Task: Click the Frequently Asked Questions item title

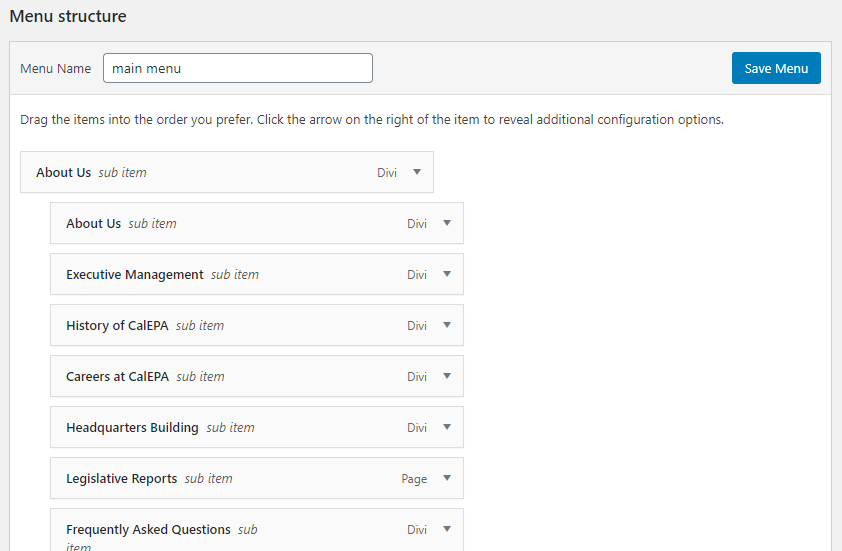Action: coord(148,529)
